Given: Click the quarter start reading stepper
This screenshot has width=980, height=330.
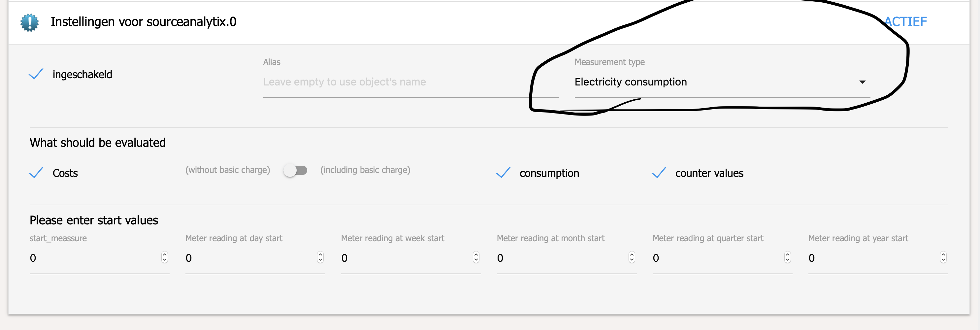Looking at the screenshot, I should [x=788, y=258].
